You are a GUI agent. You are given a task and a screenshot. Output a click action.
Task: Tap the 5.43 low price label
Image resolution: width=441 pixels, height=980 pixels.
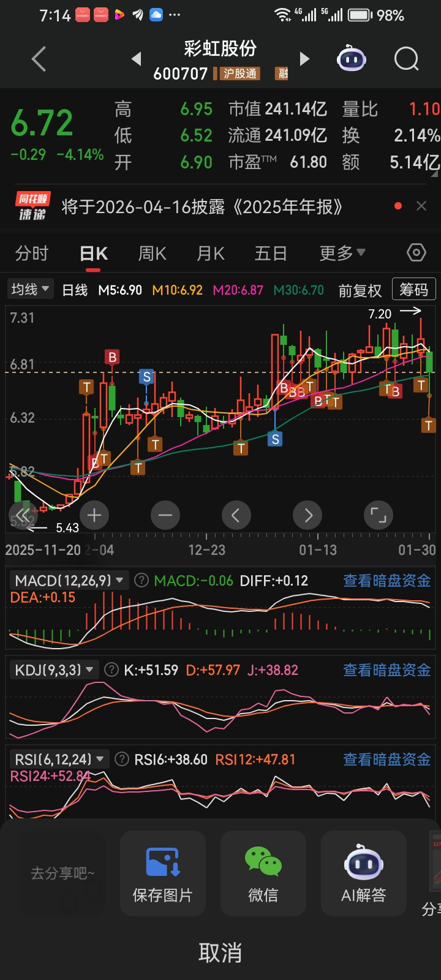tap(67, 527)
